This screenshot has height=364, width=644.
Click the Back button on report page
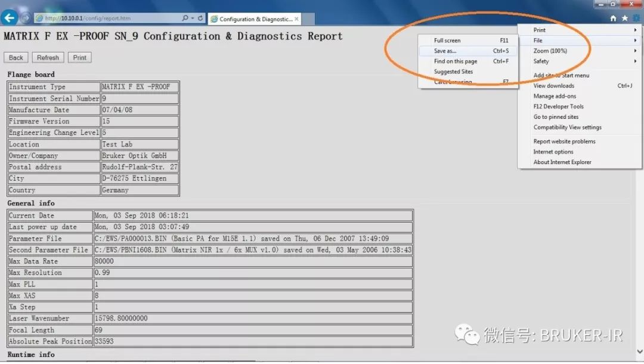(x=16, y=58)
